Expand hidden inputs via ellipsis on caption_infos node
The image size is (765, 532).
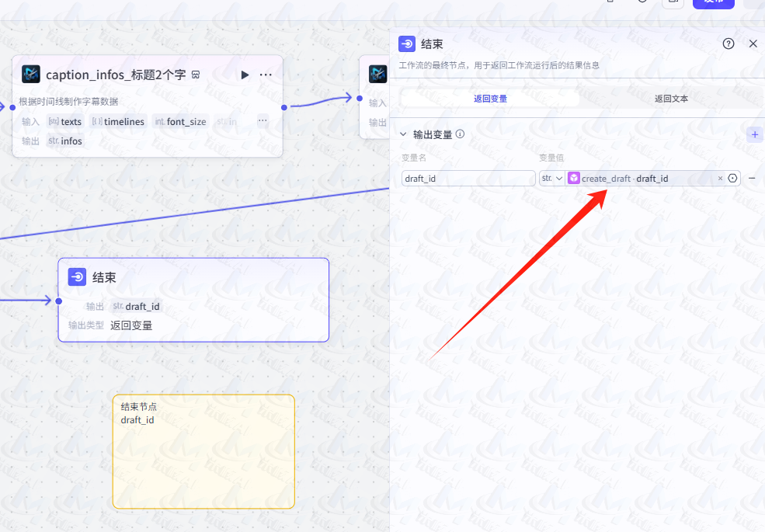263,121
